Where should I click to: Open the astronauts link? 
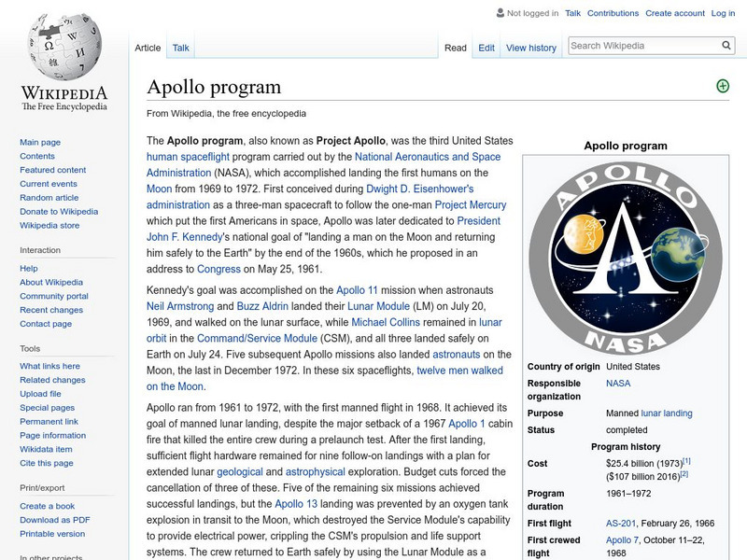[456, 355]
